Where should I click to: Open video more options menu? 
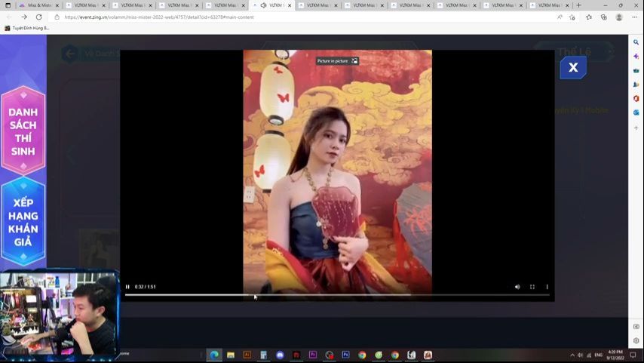[x=547, y=287]
